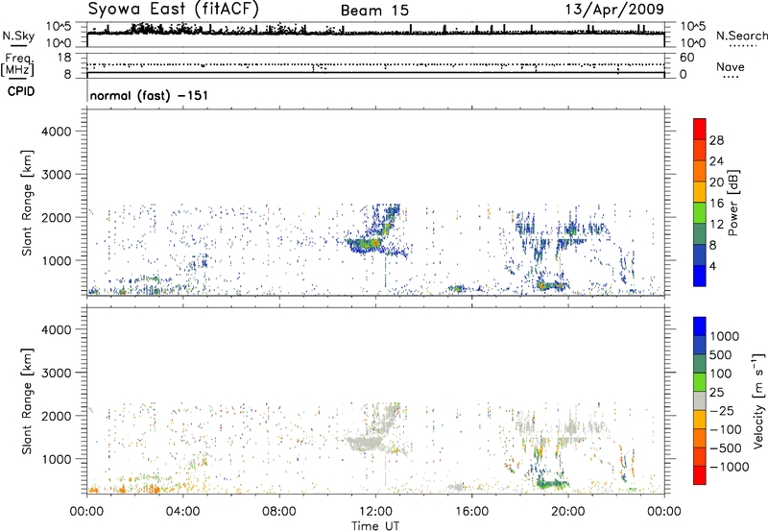Click the 'CPID' label
768x532 pixels.
(21, 91)
